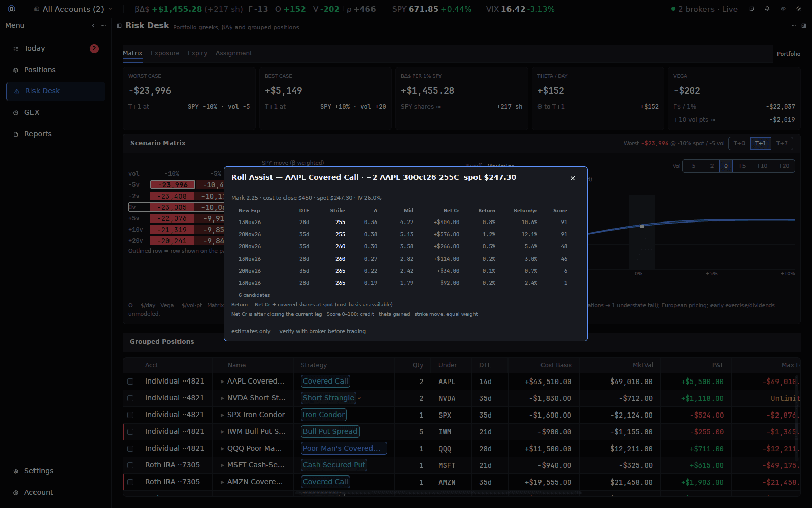This screenshot has height=508, width=812.
Task: Expand the NVDA Short St... position row
Action: point(222,398)
